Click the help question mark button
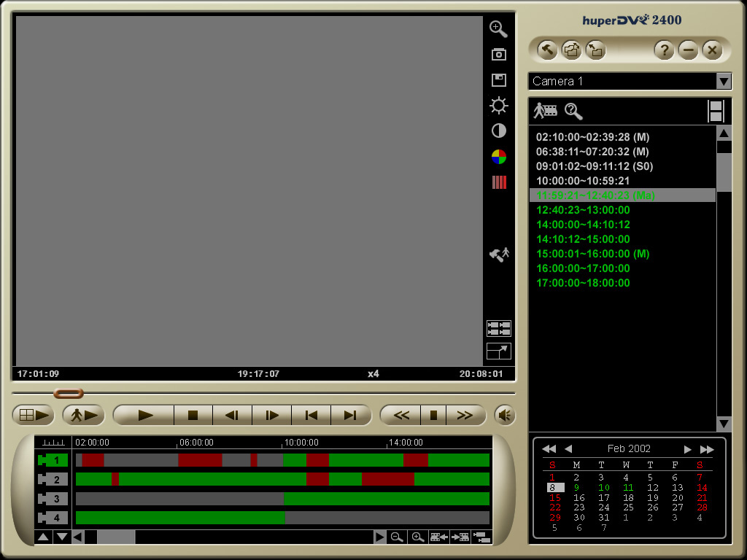The width and height of the screenshot is (747, 560). (664, 50)
